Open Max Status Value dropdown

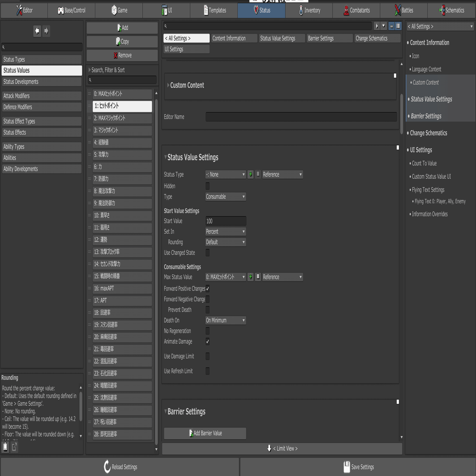point(226,277)
